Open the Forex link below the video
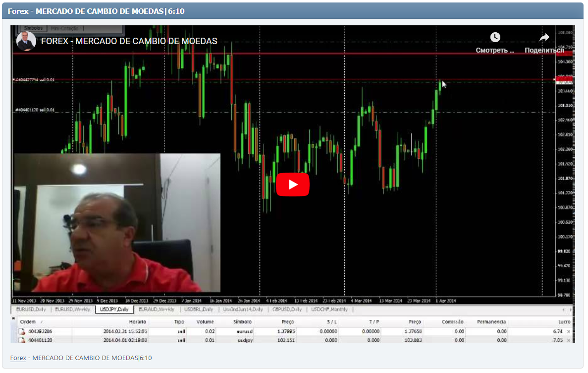588x373 pixels. [x=18, y=358]
